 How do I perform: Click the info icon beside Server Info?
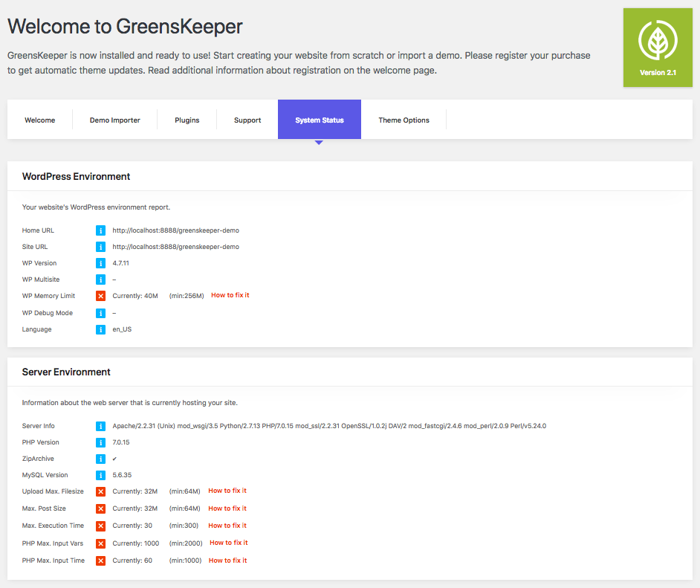click(100, 426)
